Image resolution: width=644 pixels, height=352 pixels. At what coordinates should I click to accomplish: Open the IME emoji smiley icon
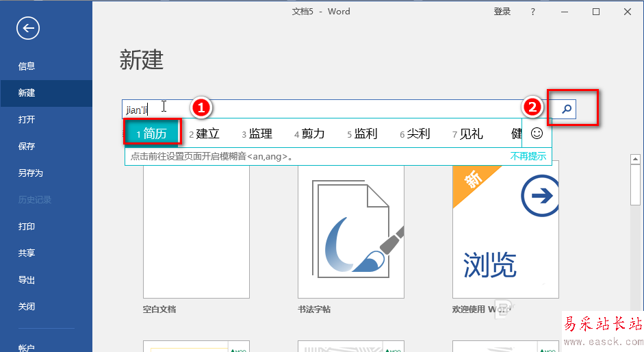[537, 134]
